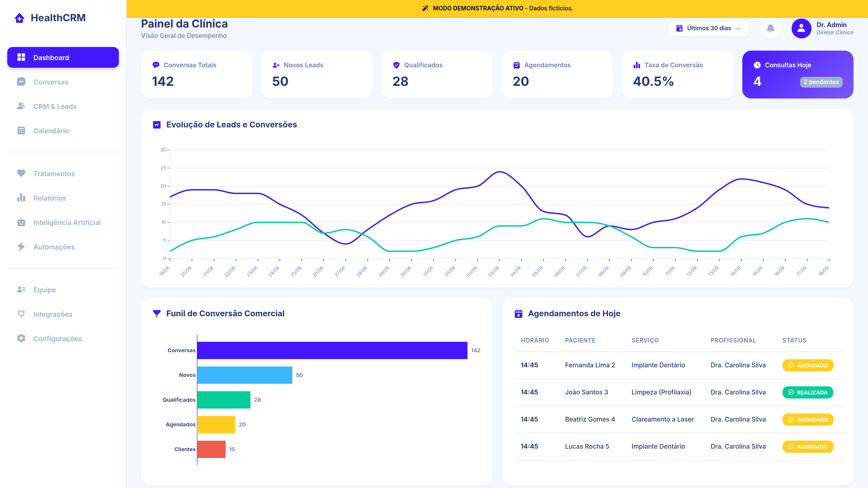
Task: Click the light blue Novos funnel bar
Action: point(245,375)
